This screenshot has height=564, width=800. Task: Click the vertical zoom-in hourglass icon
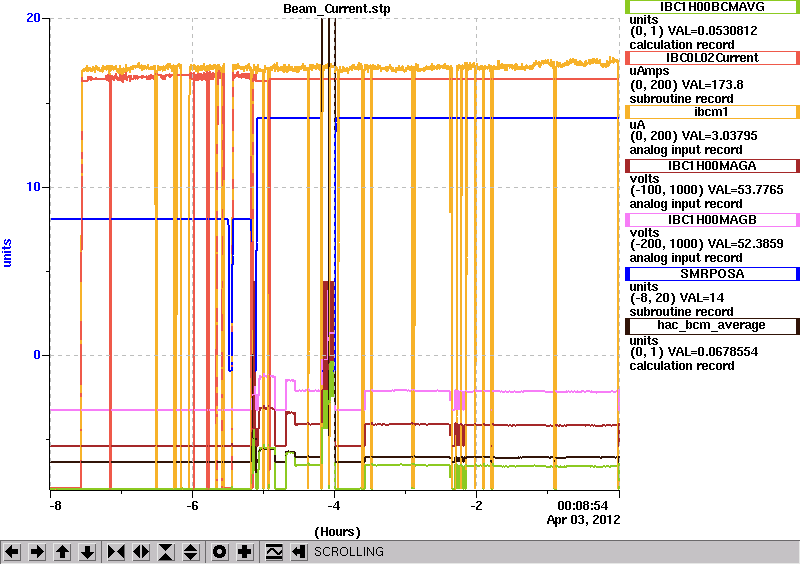166,552
